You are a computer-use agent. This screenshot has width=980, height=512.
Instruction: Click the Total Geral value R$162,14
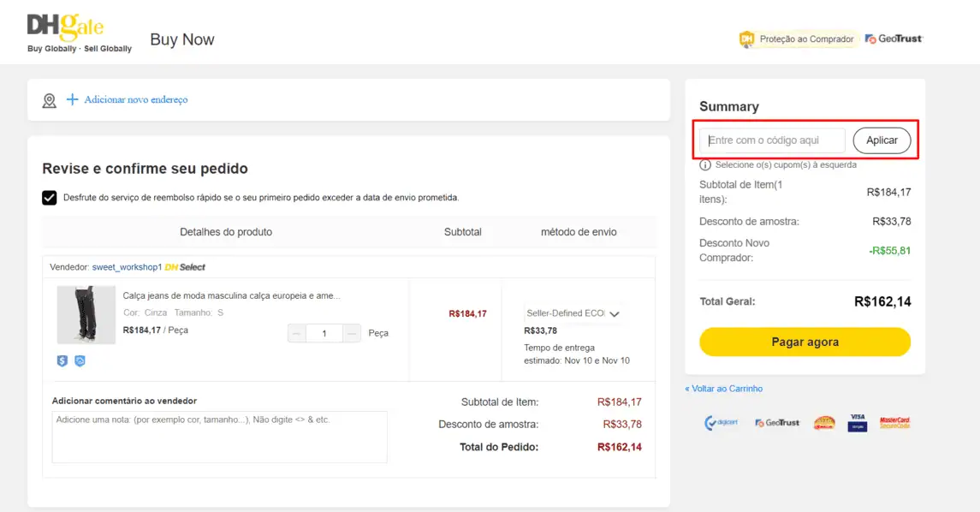(x=882, y=301)
